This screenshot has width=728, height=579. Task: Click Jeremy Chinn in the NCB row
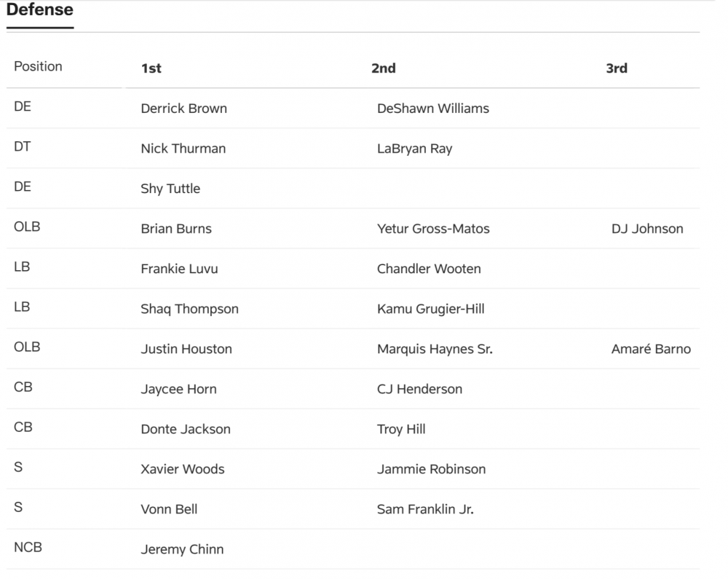pyautogui.click(x=182, y=549)
